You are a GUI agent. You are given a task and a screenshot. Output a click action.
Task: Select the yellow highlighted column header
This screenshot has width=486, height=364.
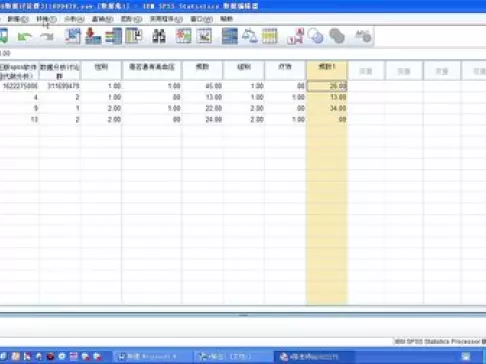click(x=327, y=70)
